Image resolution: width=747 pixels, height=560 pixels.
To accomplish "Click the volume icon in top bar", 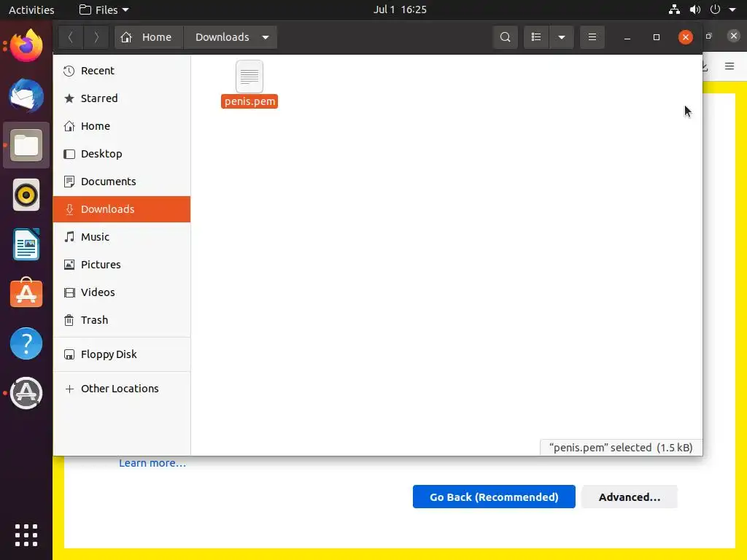I will coord(695,9).
